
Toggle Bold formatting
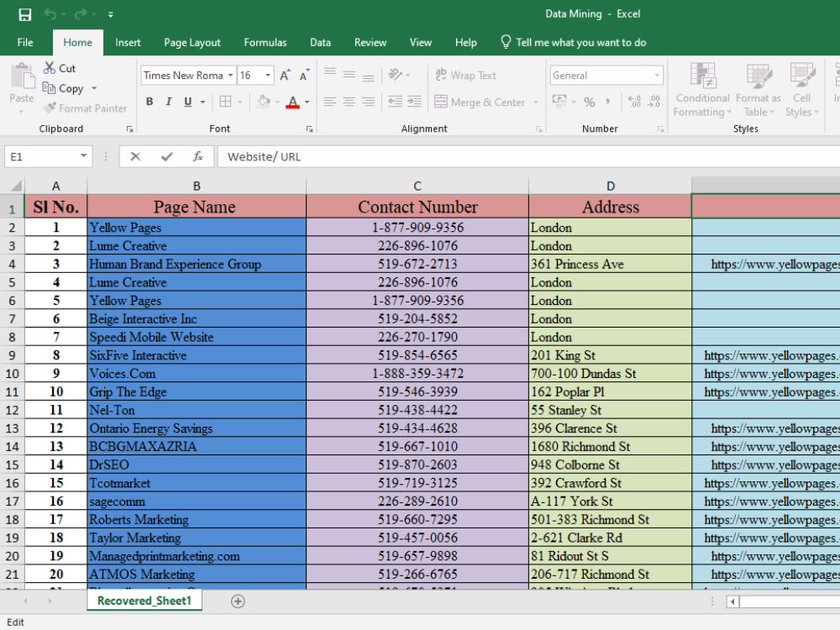[x=150, y=102]
